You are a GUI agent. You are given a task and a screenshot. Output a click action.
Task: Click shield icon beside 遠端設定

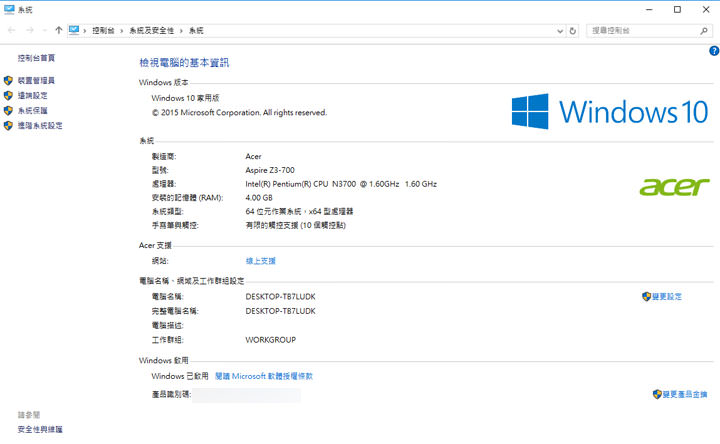coord(8,96)
